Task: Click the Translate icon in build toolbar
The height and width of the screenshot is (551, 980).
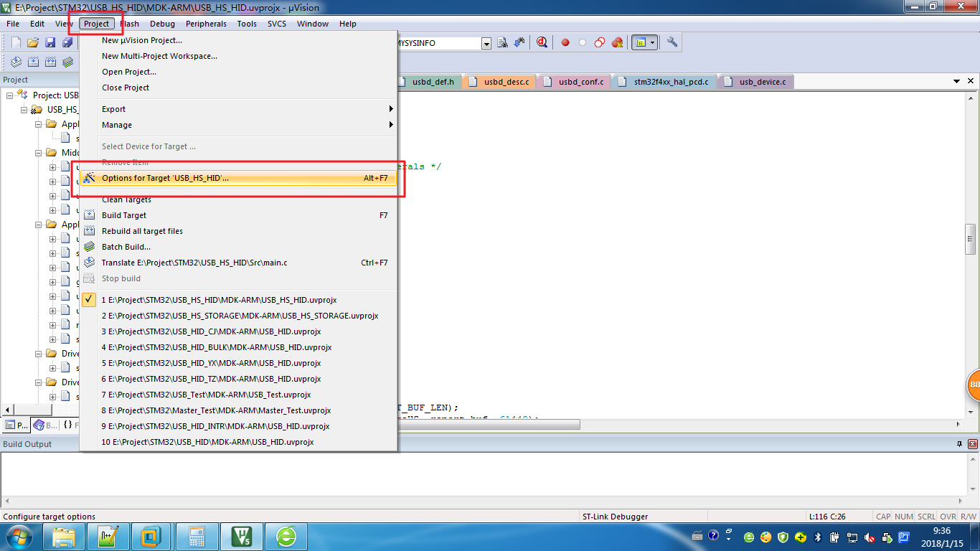Action: [x=16, y=62]
